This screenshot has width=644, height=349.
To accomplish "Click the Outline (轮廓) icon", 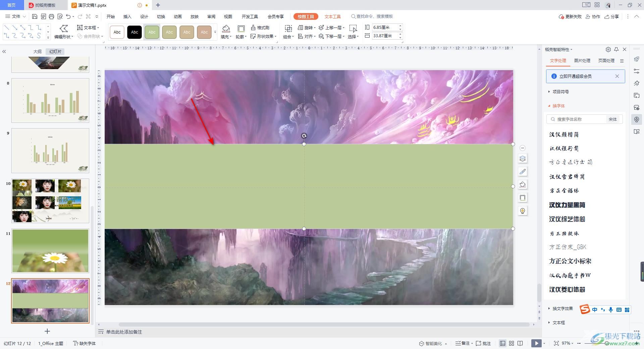I will [x=241, y=29].
